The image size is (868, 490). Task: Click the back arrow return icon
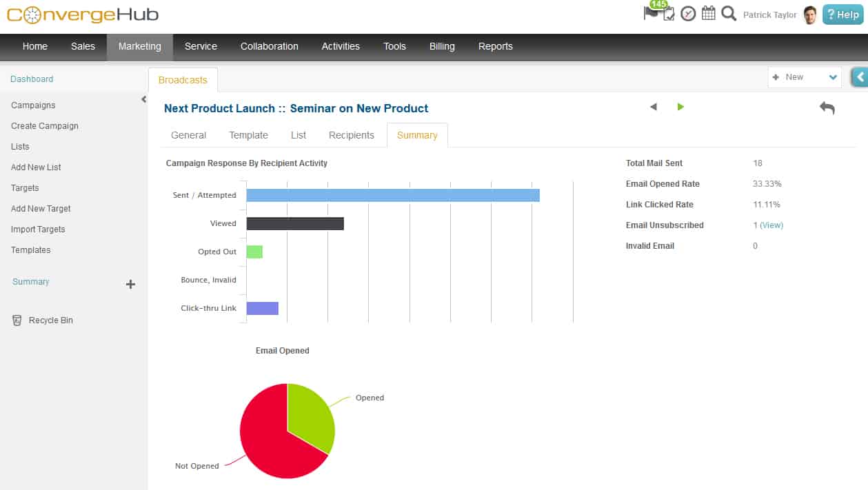(x=827, y=108)
